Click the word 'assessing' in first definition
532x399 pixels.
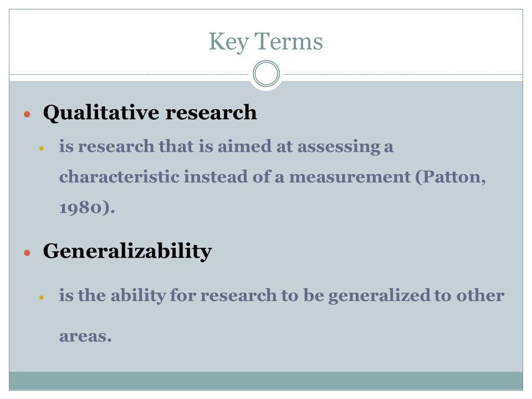[339, 147]
